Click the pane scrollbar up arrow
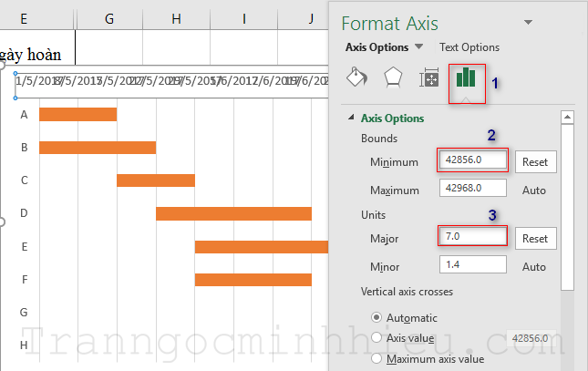This screenshot has height=371, width=588. point(567,118)
